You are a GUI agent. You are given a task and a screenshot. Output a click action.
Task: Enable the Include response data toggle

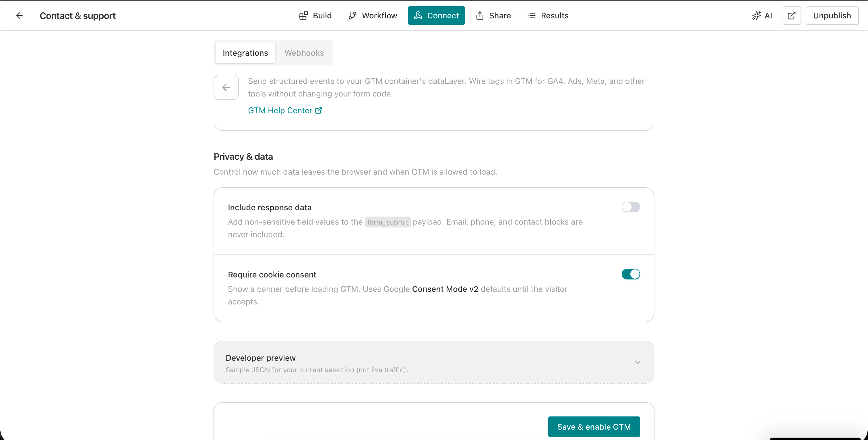pos(631,207)
